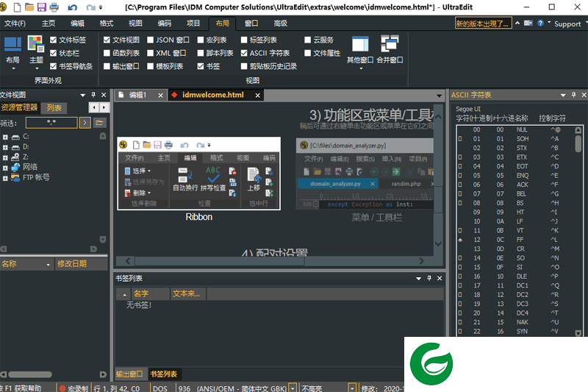
Task: Pin the Bookmark List (书签列表) panel
Action: (429, 278)
